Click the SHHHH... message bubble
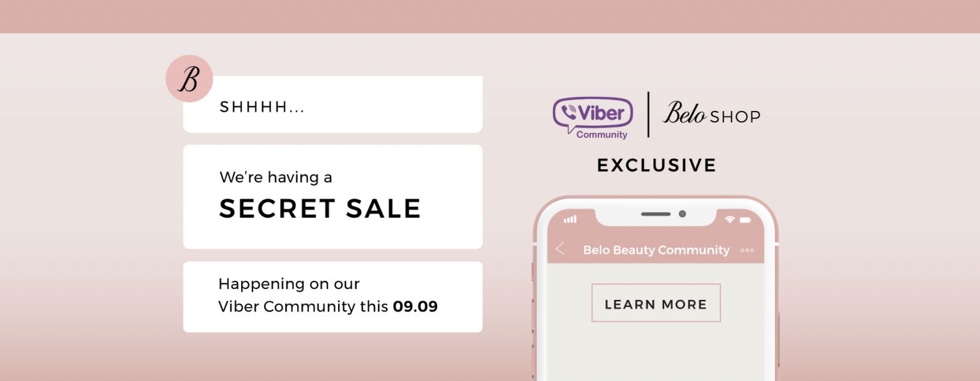 click(x=332, y=104)
